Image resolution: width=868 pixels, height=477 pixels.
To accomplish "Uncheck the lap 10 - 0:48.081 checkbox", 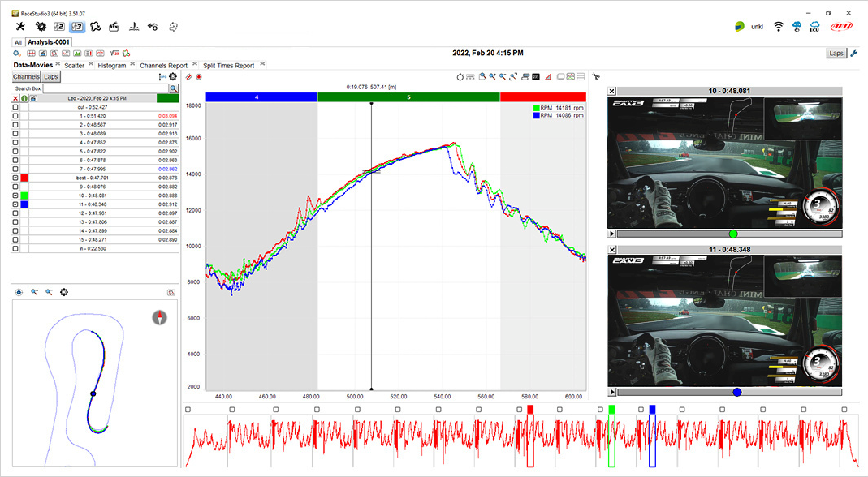I will pyautogui.click(x=15, y=196).
